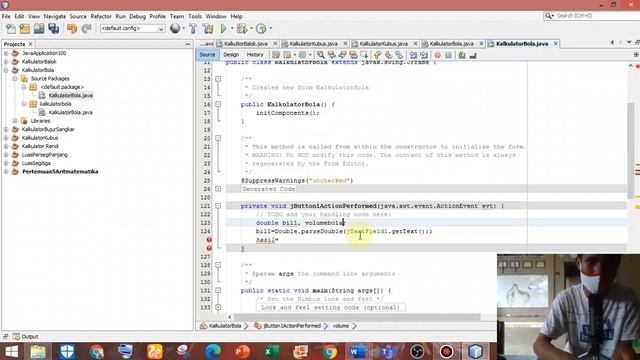Click the New Project toolbar icon
Viewport: 640px width, 360px height.
(x=25, y=29)
